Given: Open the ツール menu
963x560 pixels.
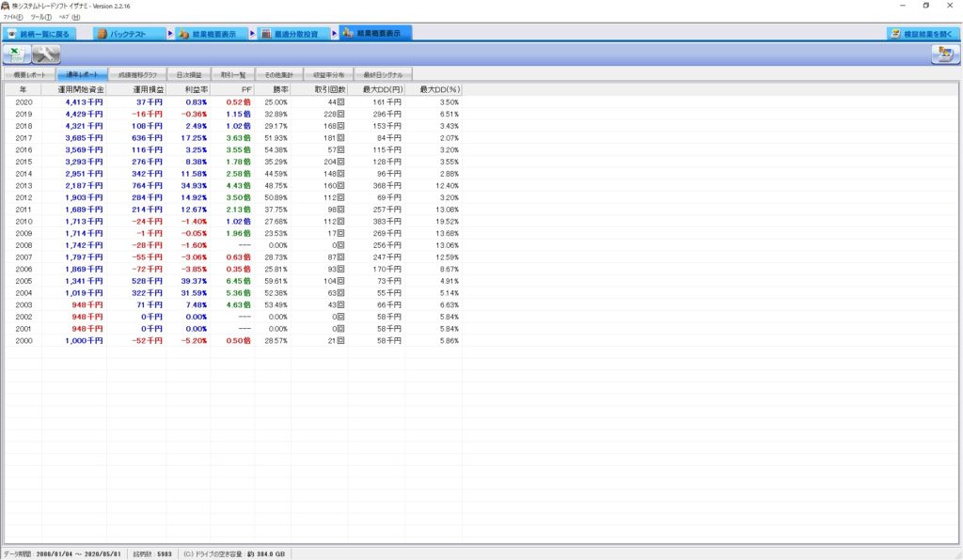Looking at the screenshot, I should pyautogui.click(x=41, y=17).
